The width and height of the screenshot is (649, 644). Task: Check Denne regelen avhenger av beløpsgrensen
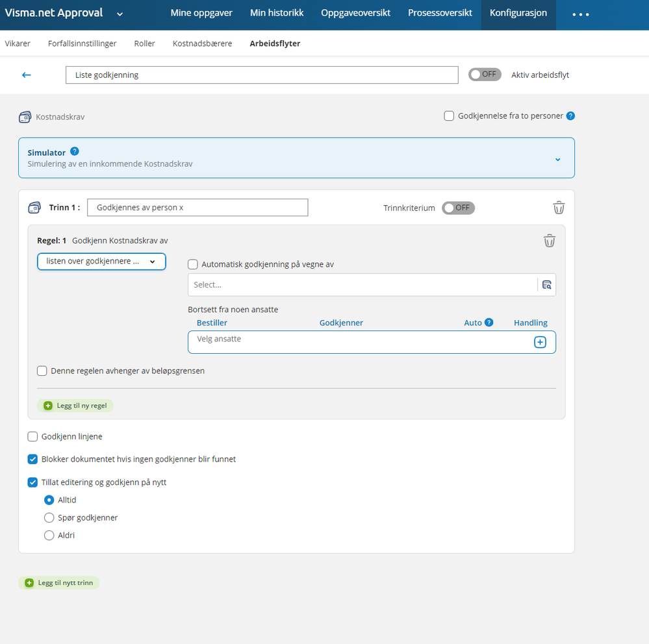coord(42,371)
